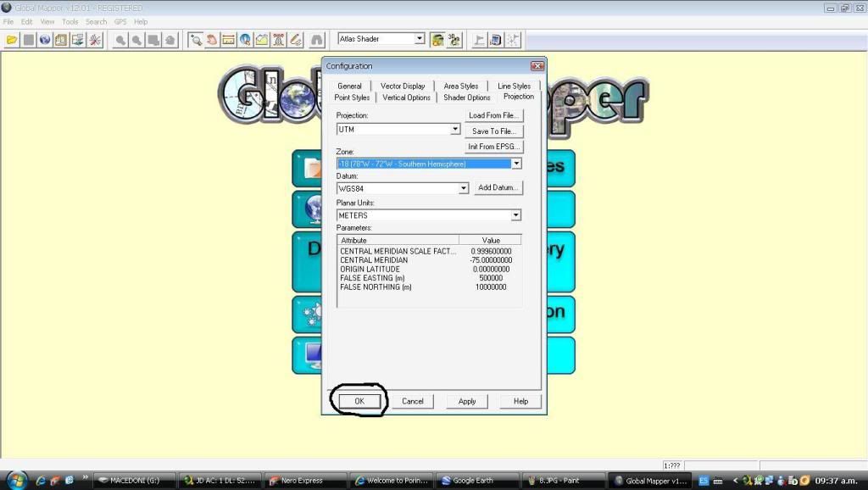The height and width of the screenshot is (490, 868).
Task: Switch to the Line Styles tab
Action: tap(514, 86)
